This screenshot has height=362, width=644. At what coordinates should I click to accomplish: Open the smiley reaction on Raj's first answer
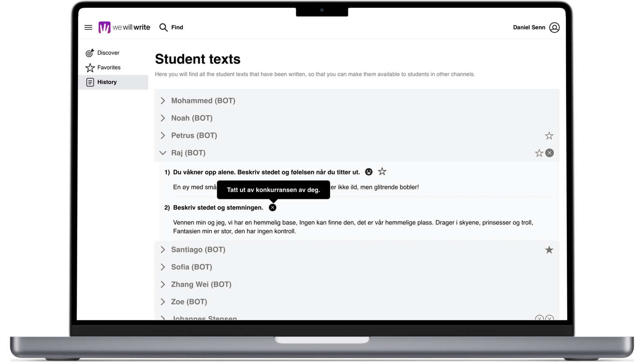[368, 172]
